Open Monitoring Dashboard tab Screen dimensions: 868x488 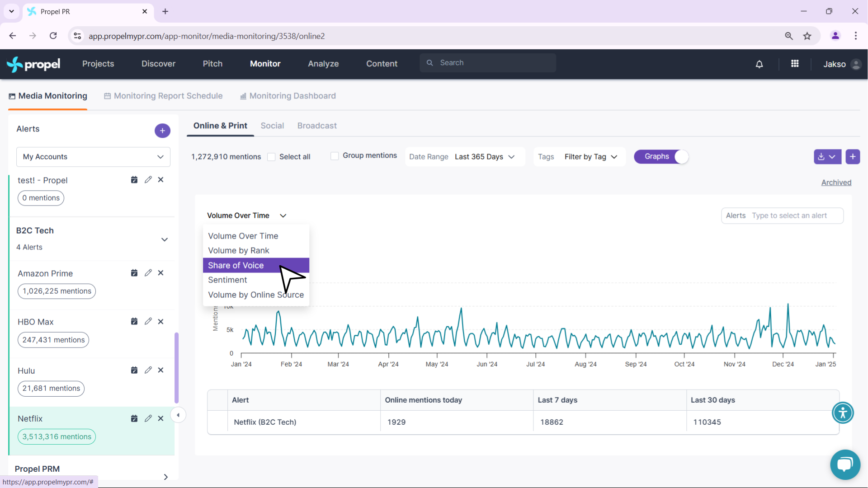point(288,96)
